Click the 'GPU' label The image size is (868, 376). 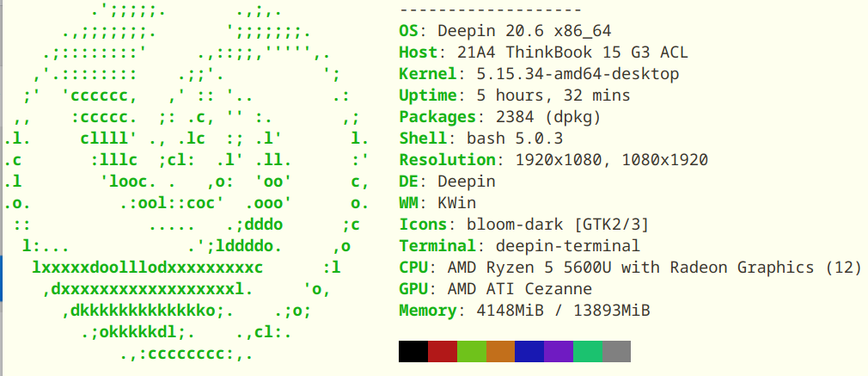pos(413,289)
